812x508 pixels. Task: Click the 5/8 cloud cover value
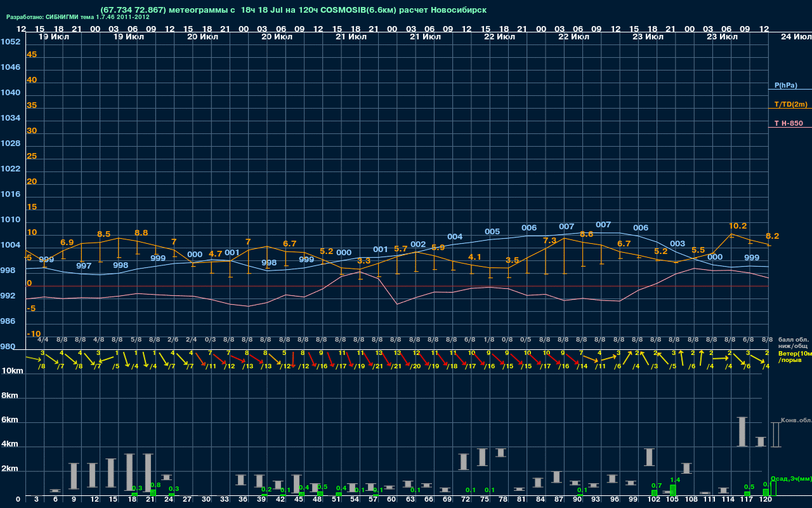tap(136, 340)
